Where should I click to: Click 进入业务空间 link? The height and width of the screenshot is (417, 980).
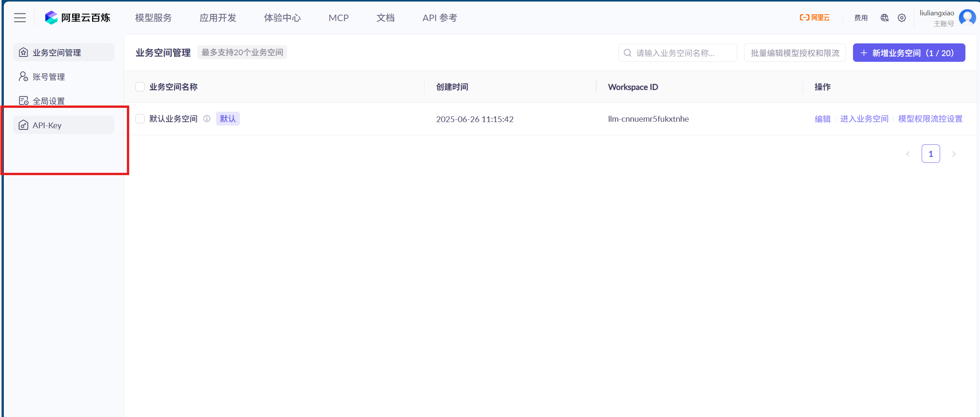(864, 119)
